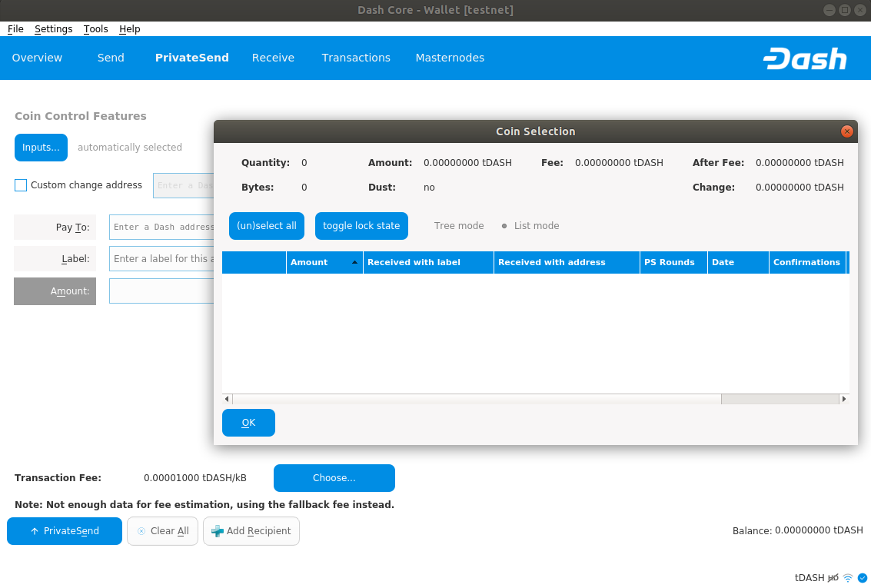The image size is (871, 588).
Task: Enable the Custom change address checkbox
Action: 21,185
